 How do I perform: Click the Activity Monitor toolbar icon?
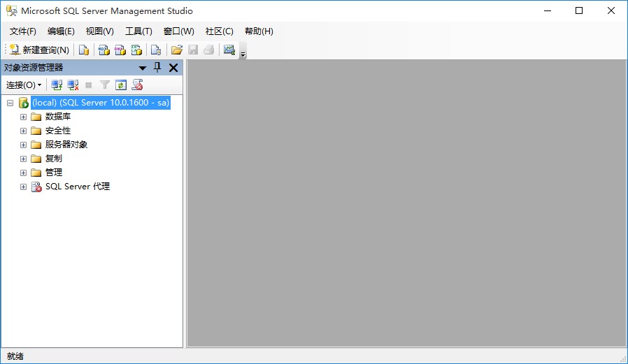pyautogui.click(x=229, y=50)
